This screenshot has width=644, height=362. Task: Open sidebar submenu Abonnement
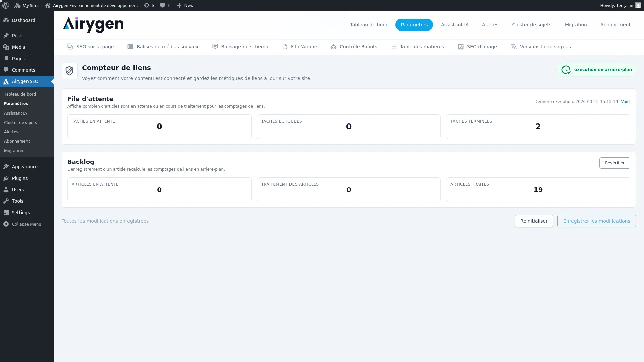17,141
